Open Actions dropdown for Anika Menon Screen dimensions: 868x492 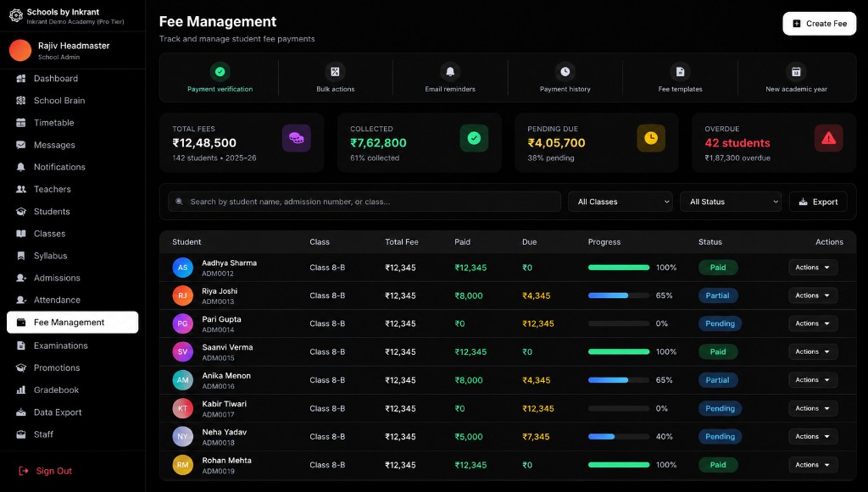(813, 379)
